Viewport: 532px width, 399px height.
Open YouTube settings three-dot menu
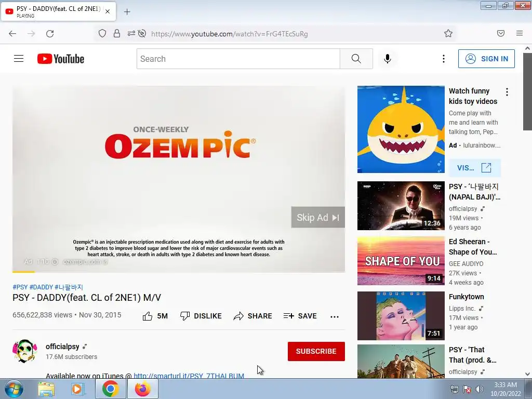444,59
